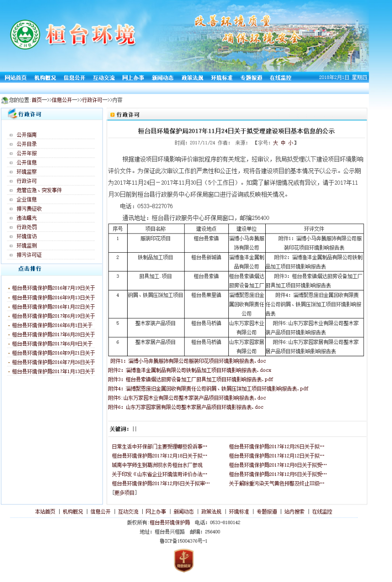Download 附件4 钢屑、铁屑压饼 .pdf file

coord(208,389)
